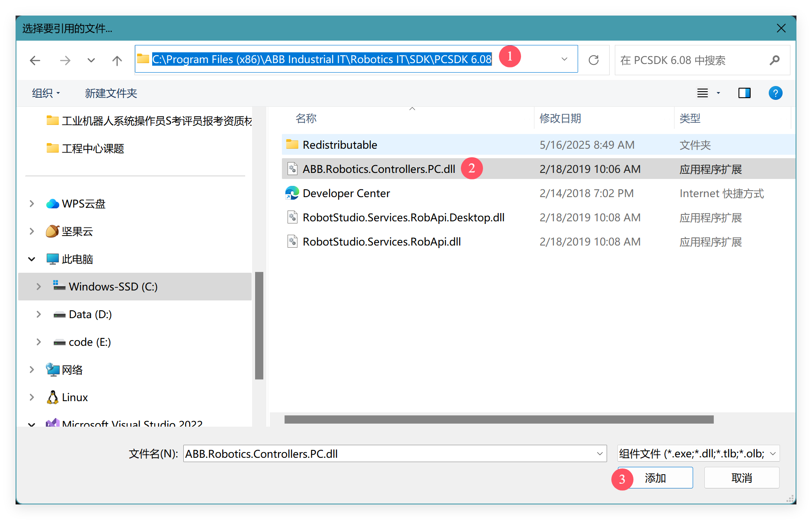Close the 选择要引用的文件 dialog
This screenshot has width=812, height=520.
pos(781,29)
